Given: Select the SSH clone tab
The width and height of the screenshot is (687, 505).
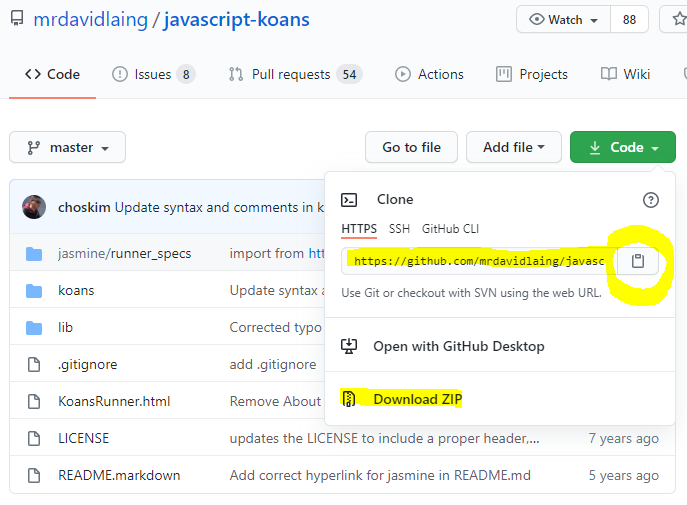Looking at the screenshot, I should click(x=399, y=229).
